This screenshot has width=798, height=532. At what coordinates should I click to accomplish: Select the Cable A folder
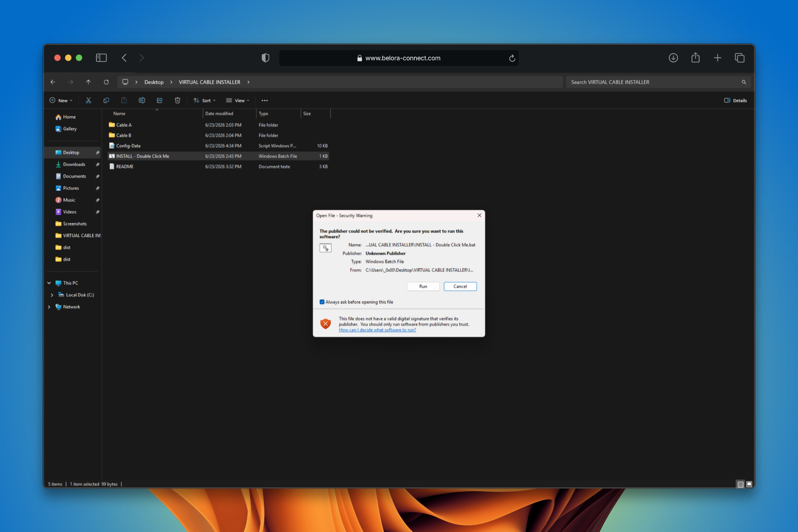pos(219,125)
